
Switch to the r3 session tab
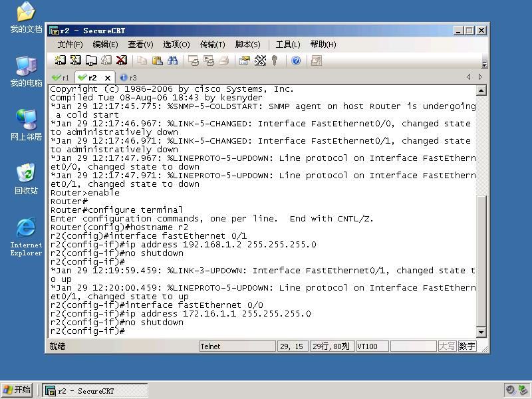(x=128, y=78)
